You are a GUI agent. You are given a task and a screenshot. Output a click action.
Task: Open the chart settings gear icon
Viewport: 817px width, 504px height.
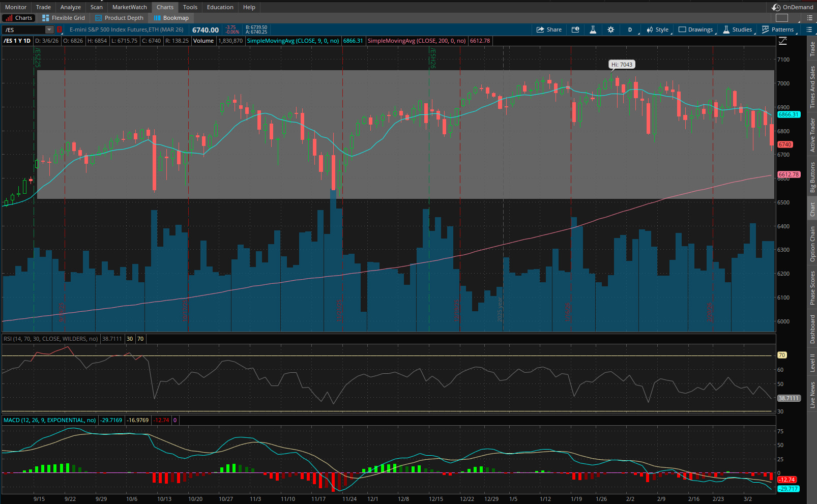(x=610, y=29)
